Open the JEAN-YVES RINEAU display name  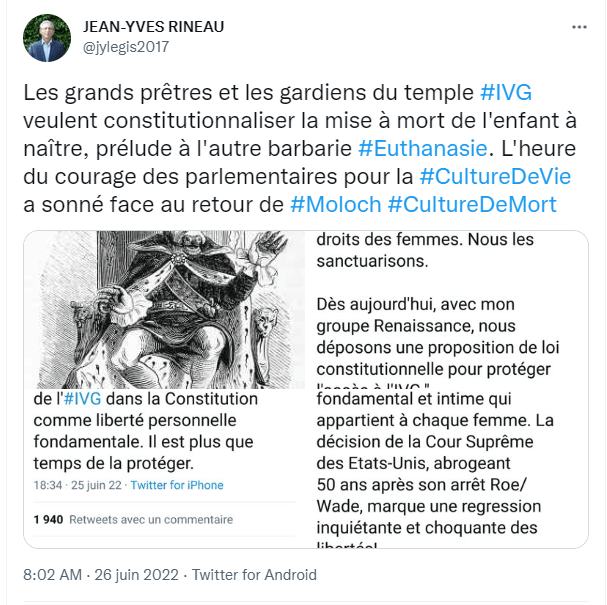click(x=153, y=27)
